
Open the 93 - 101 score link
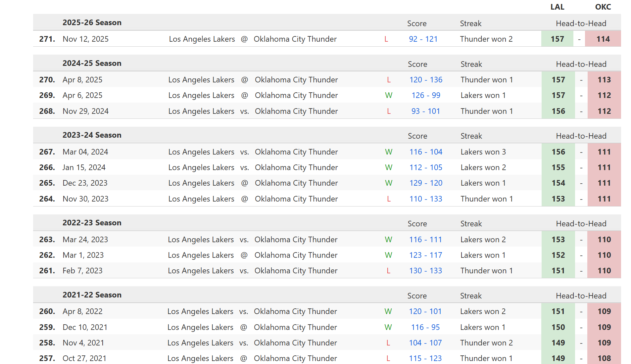click(426, 111)
